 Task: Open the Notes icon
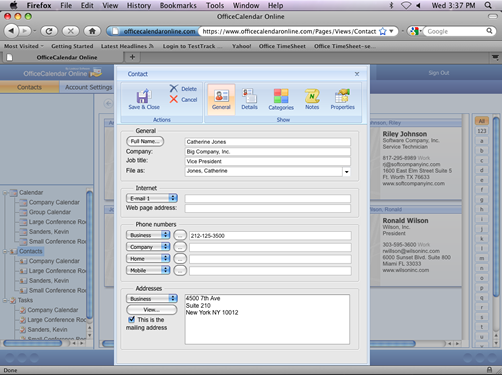[312, 96]
